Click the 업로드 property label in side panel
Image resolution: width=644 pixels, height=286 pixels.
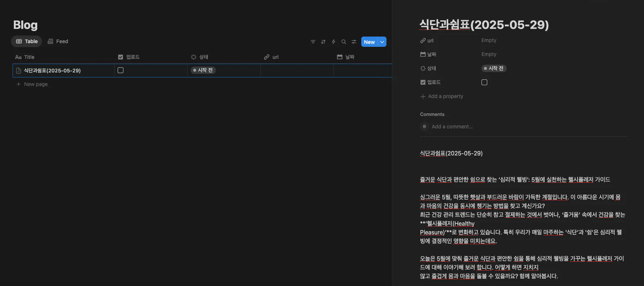click(x=430, y=82)
